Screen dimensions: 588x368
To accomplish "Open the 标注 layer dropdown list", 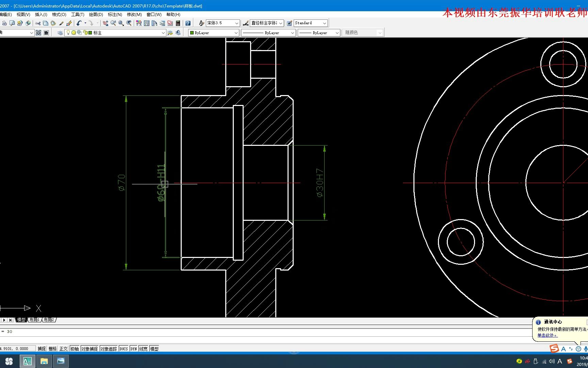I will (x=163, y=33).
